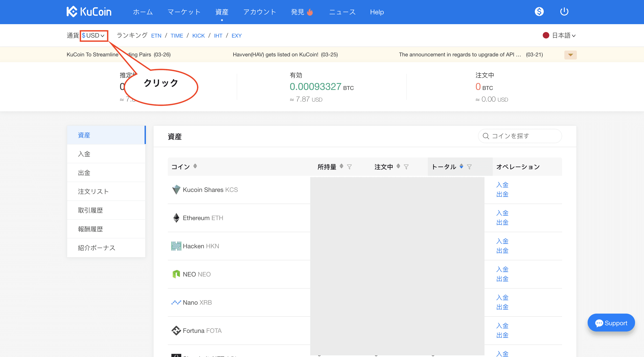Click the KuCoin logo
The height and width of the screenshot is (357, 644).
[x=89, y=12]
